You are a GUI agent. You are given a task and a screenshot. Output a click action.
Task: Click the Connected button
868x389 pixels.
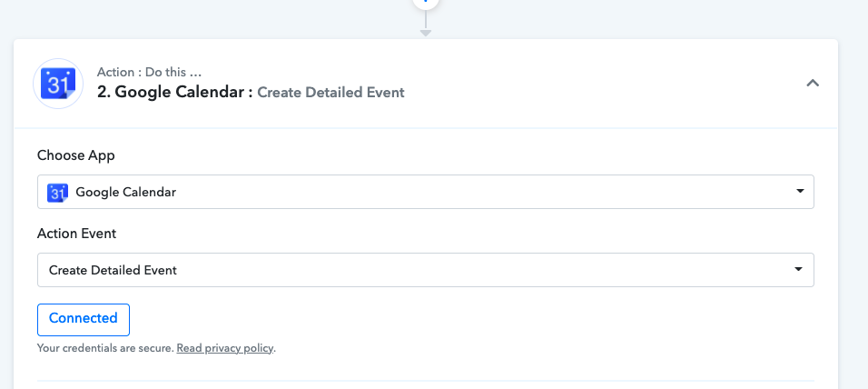click(84, 320)
